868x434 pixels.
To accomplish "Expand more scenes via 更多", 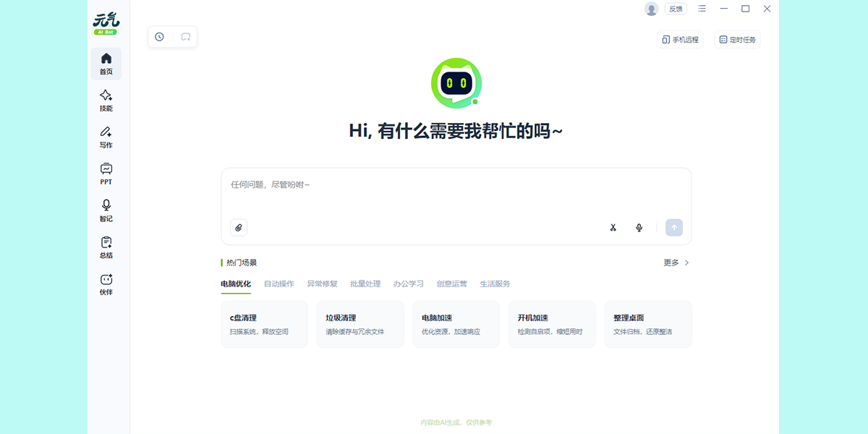I will click(x=671, y=263).
